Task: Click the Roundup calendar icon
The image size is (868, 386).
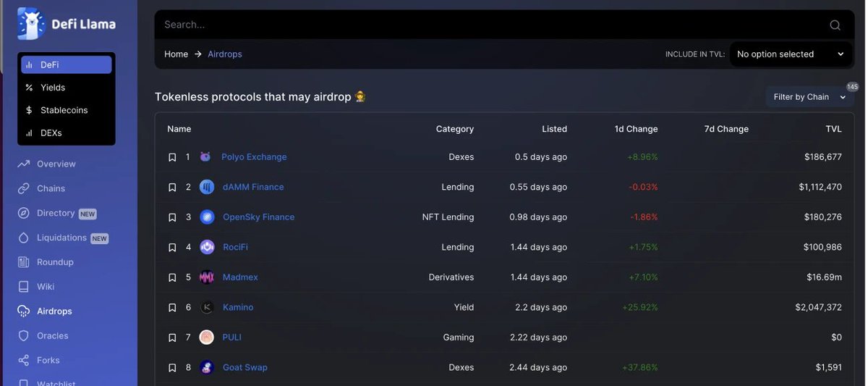Action: (x=24, y=262)
